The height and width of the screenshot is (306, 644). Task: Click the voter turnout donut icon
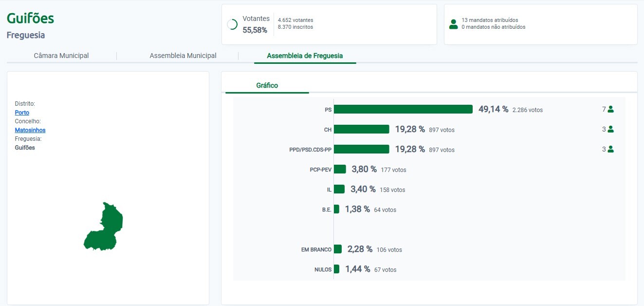(x=232, y=24)
